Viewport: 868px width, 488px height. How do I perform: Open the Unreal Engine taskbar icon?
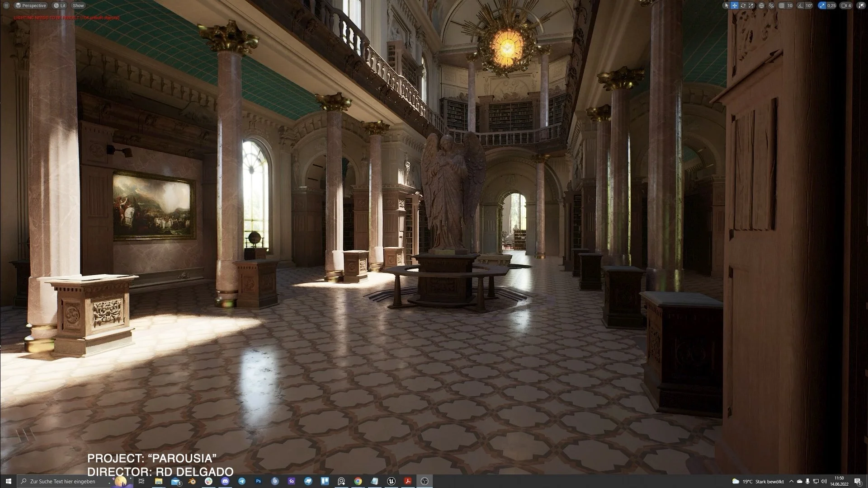(391, 481)
